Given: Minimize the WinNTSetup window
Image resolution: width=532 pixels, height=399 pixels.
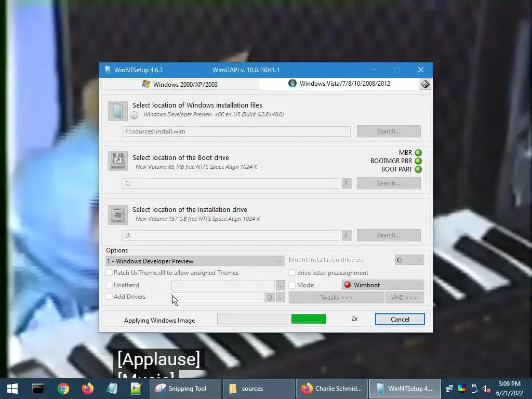Looking at the screenshot, I should [x=374, y=70].
